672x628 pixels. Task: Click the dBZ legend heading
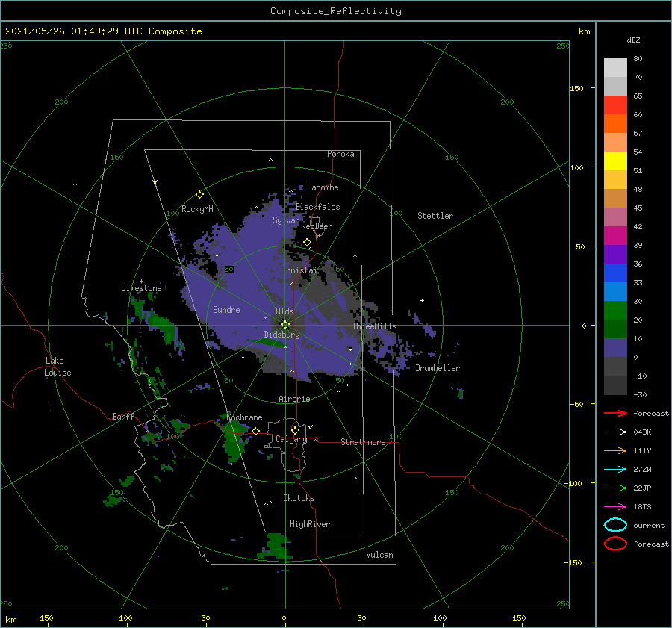pos(633,40)
